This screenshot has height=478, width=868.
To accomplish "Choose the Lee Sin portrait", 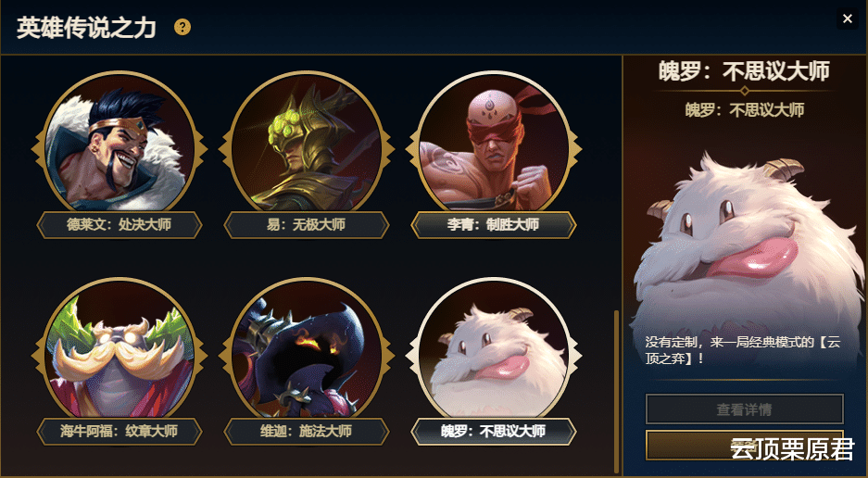I will coord(493,144).
